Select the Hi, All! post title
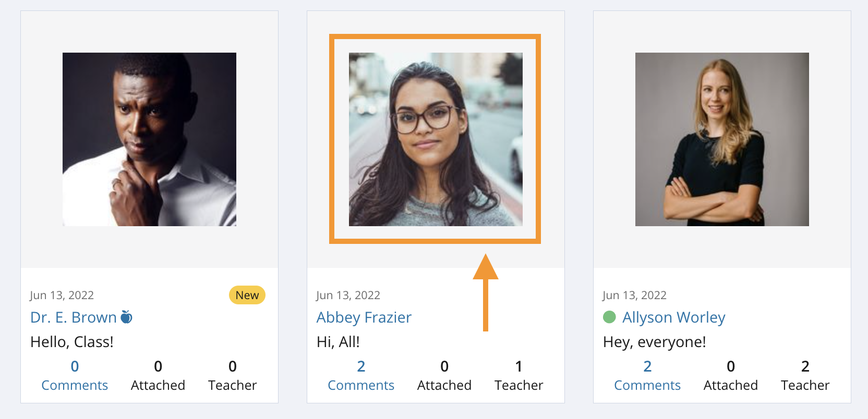 [338, 342]
